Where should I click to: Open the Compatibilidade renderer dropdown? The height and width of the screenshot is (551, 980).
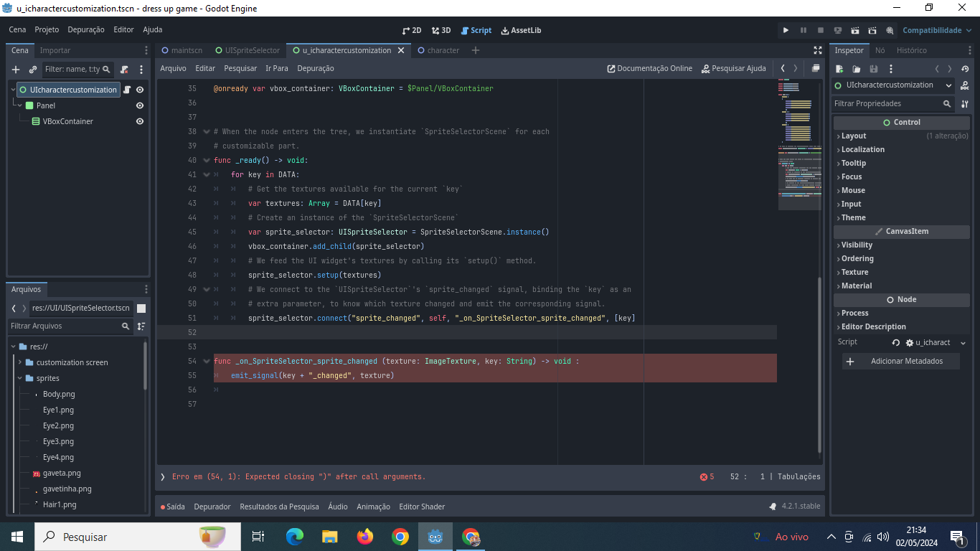(x=933, y=30)
